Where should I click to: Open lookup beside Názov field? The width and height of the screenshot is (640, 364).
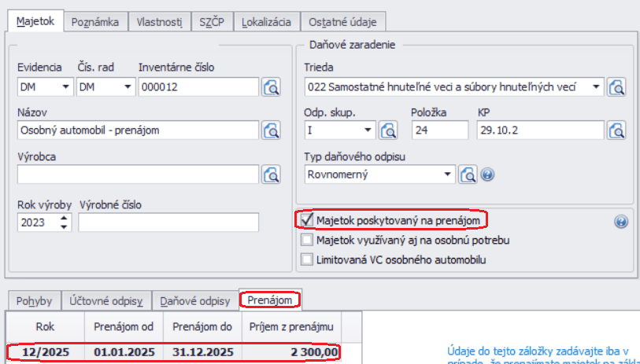272,130
